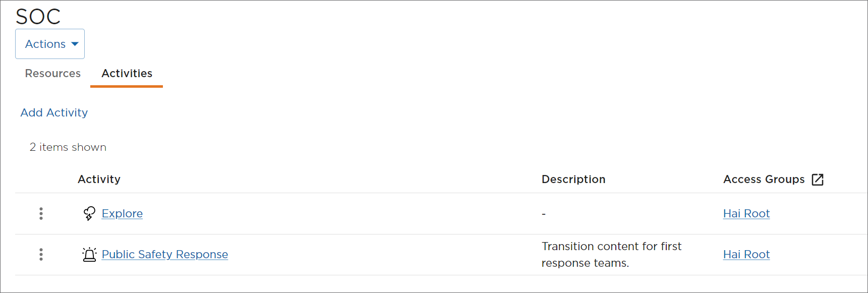868x293 pixels.
Task: Click the Access Groups column header text
Action: click(764, 180)
